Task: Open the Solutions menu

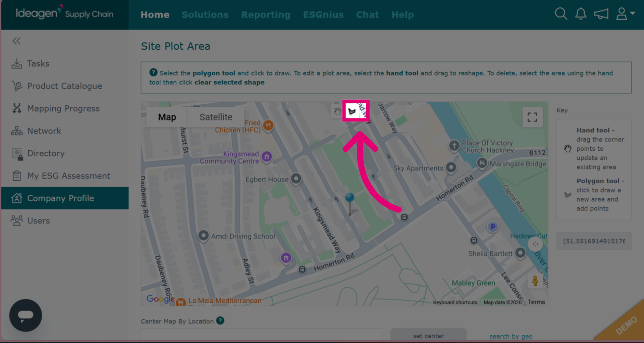Action: point(205,15)
